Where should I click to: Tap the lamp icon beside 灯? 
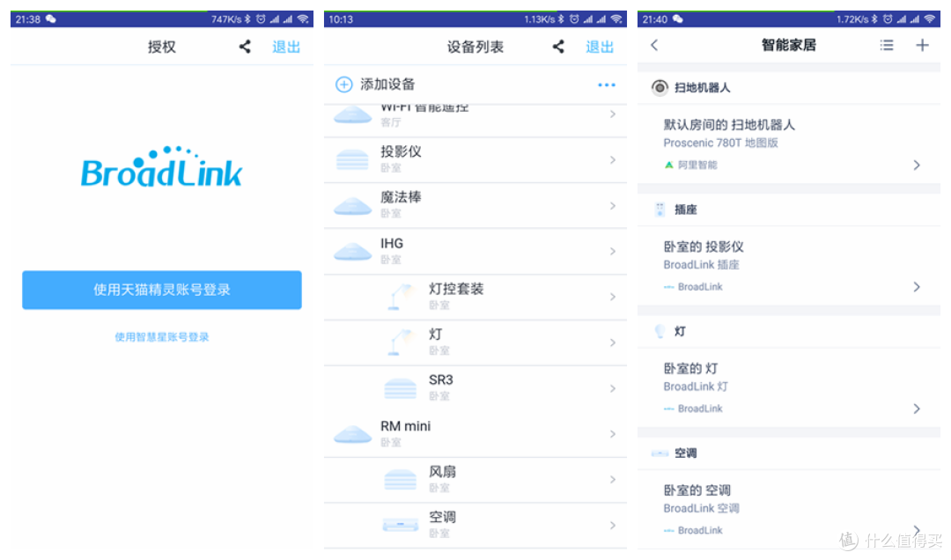pyautogui.click(x=401, y=343)
